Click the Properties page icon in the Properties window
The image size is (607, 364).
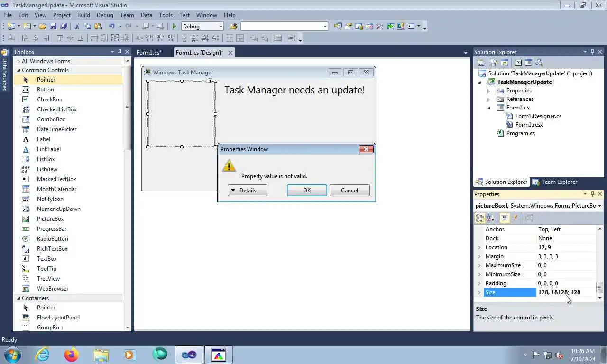(x=529, y=218)
